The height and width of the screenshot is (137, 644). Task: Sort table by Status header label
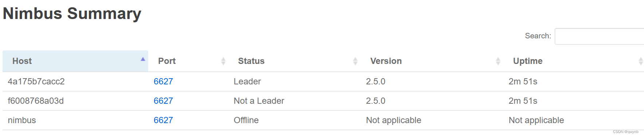251,61
